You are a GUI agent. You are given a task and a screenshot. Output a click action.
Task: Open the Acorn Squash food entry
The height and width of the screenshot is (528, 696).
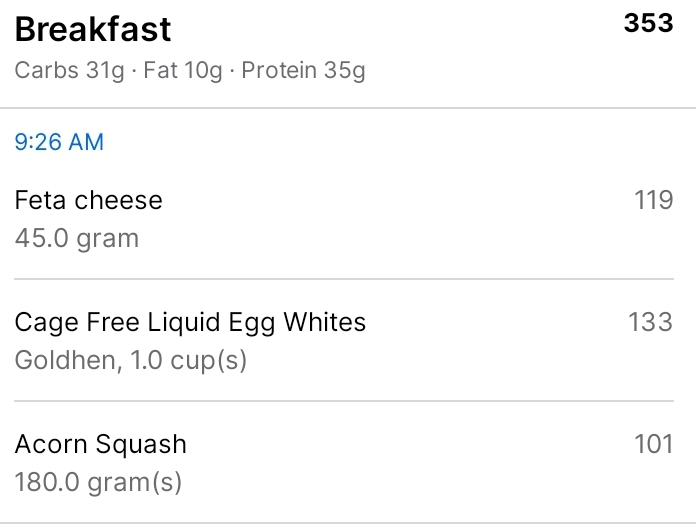(x=100, y=444)
